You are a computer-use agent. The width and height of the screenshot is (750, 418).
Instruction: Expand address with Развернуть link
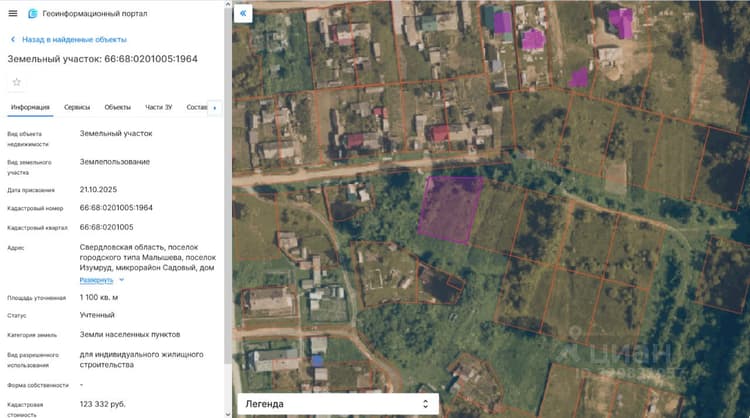pyautogui.click(x=96, y=280)
